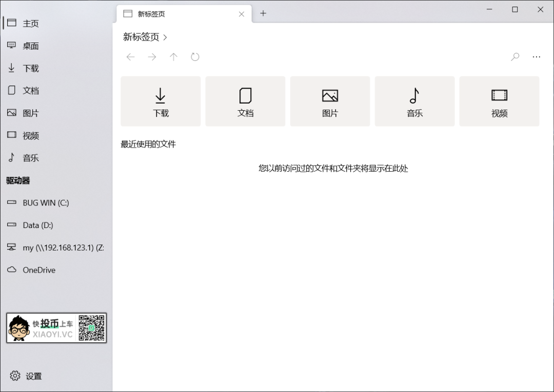
Task: Go up one folder level
Action: pyautogui.click(x=173, y=57)
